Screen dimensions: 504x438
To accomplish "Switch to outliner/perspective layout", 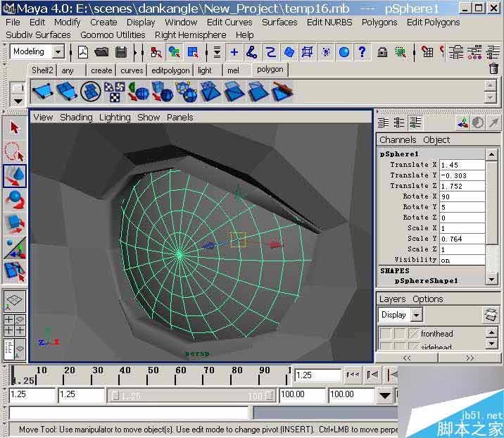I will click(15, 349).
